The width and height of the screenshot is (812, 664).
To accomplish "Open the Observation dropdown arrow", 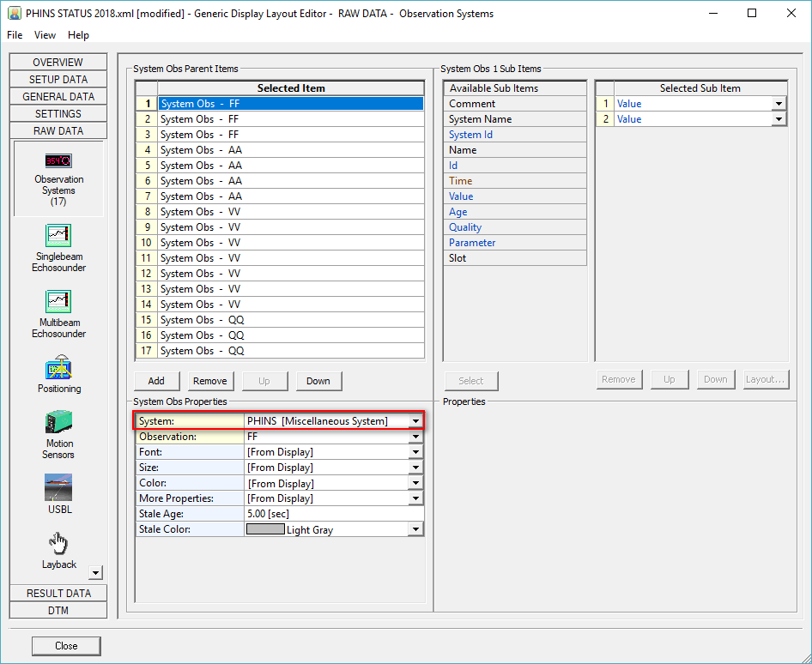I will click(x=415, y=437).
